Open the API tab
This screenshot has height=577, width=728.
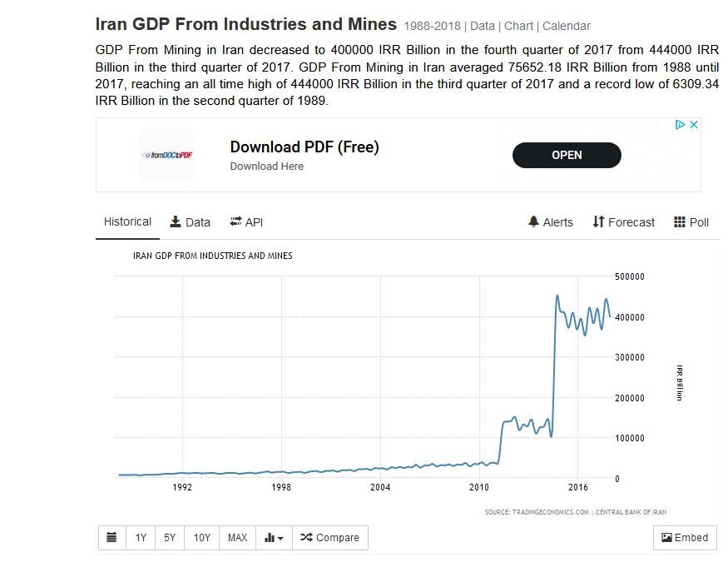point(246,222)
